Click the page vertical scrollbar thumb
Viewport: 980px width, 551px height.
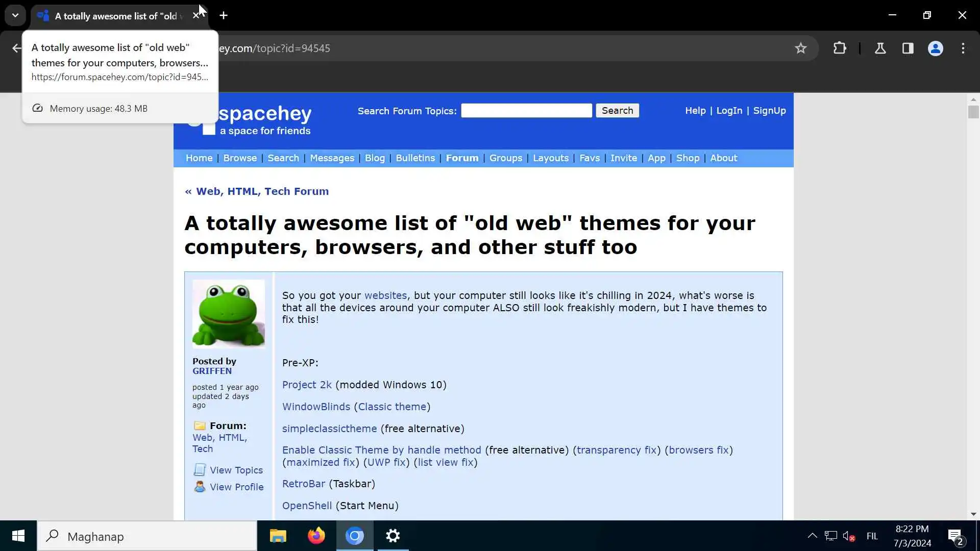tap(973, 112)
